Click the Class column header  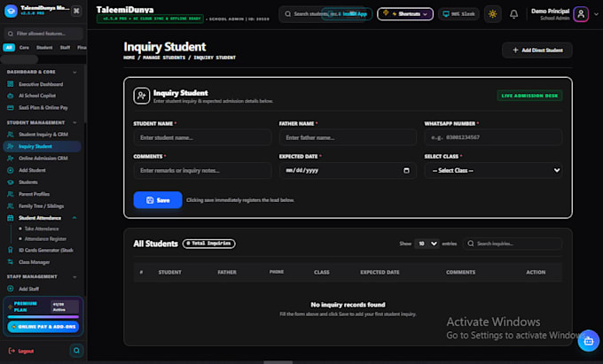[x=322, y=272]
